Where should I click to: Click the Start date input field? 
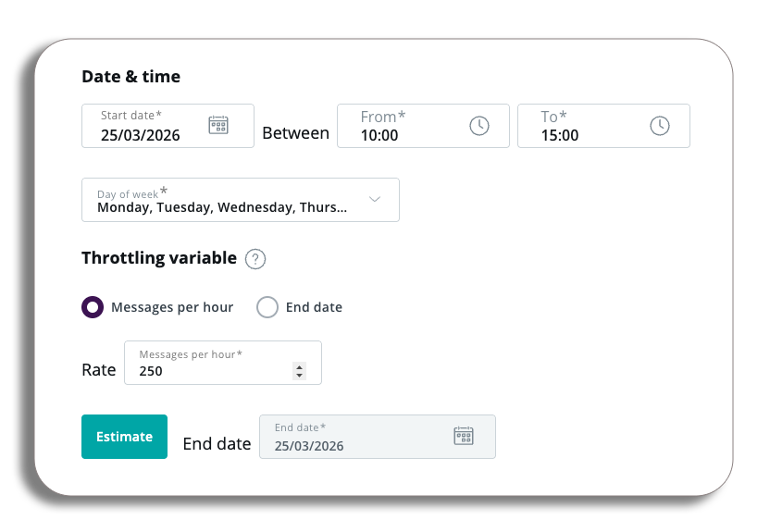(x=168, y=126)
